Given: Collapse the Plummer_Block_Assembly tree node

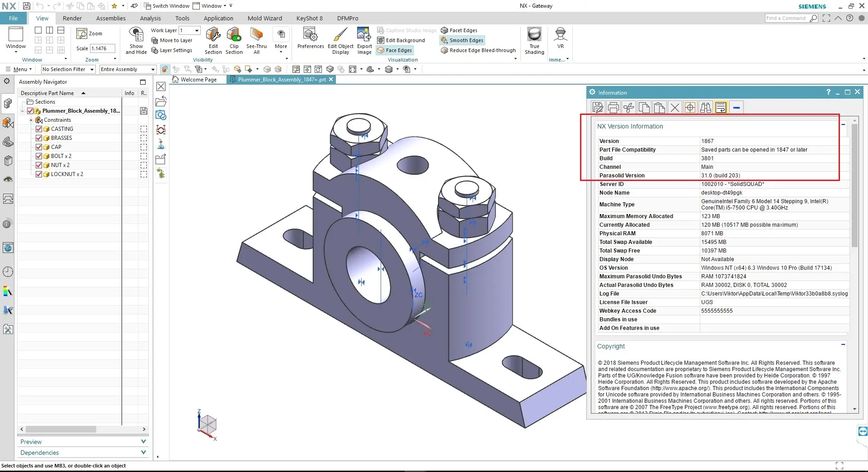Looking at the screenshot, I should click(22, 111).
